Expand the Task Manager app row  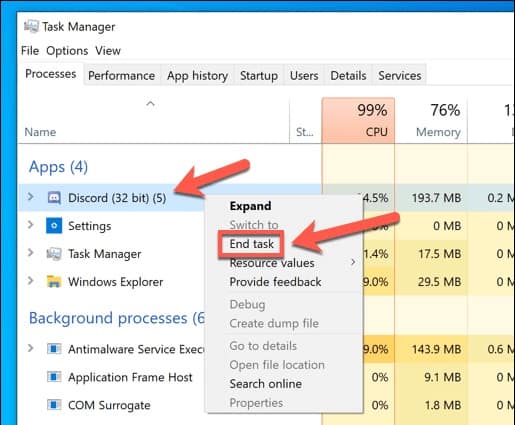click(30, 253)
